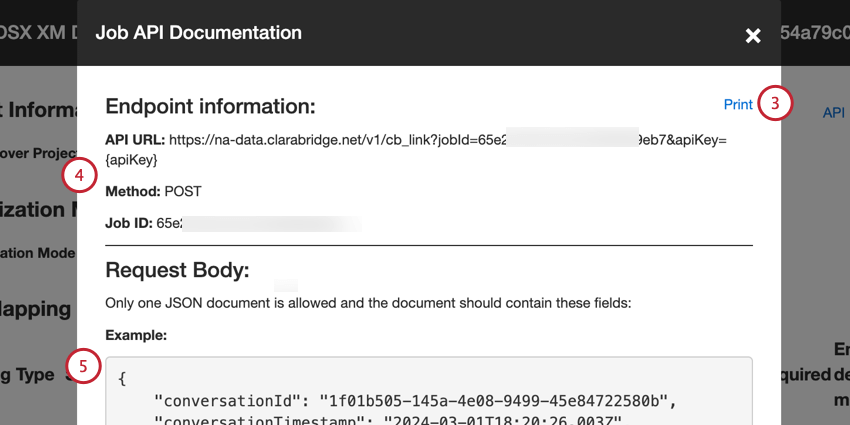Click the Example label
The height and width of the screenshot is (425, 850).
click(135, 335)
